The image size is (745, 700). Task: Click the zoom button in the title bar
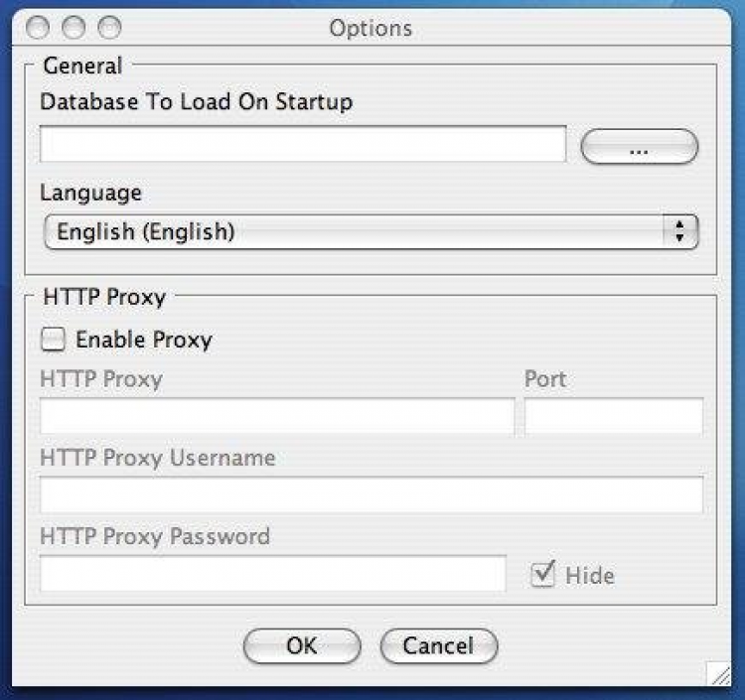point(108,27)
